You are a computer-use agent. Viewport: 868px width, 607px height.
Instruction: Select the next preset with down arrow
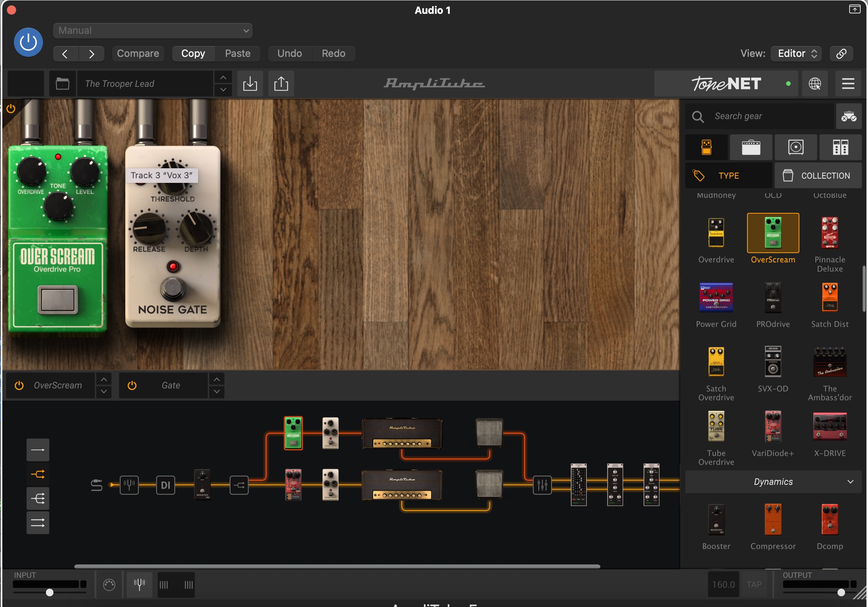coord(223,90)
